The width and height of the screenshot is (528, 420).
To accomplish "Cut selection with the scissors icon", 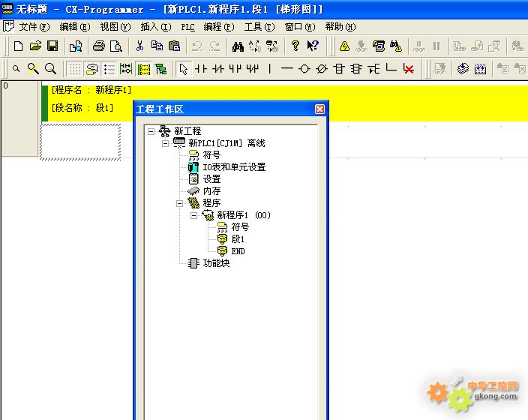I will coord(139,46).
